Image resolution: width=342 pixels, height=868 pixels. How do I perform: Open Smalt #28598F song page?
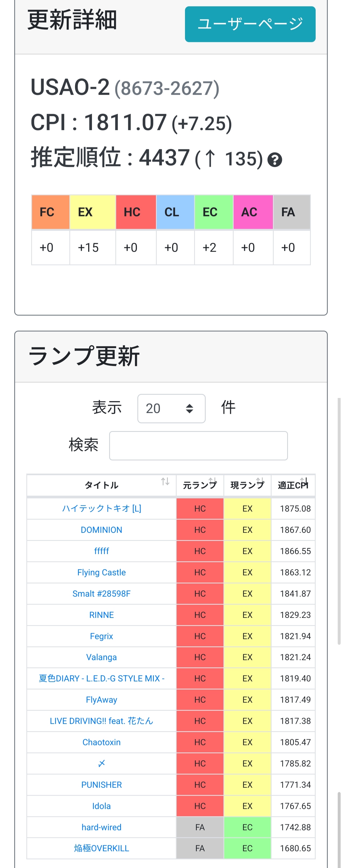101,593
